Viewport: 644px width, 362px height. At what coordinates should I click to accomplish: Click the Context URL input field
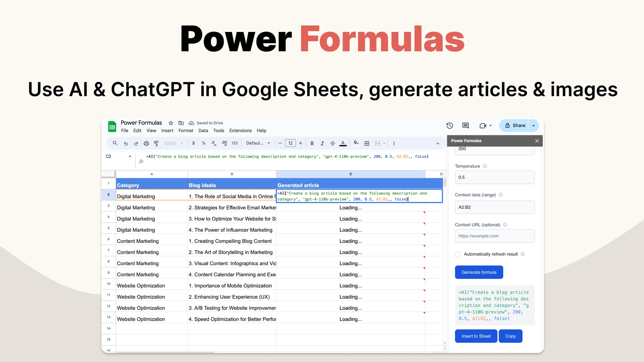pos(494,236)
